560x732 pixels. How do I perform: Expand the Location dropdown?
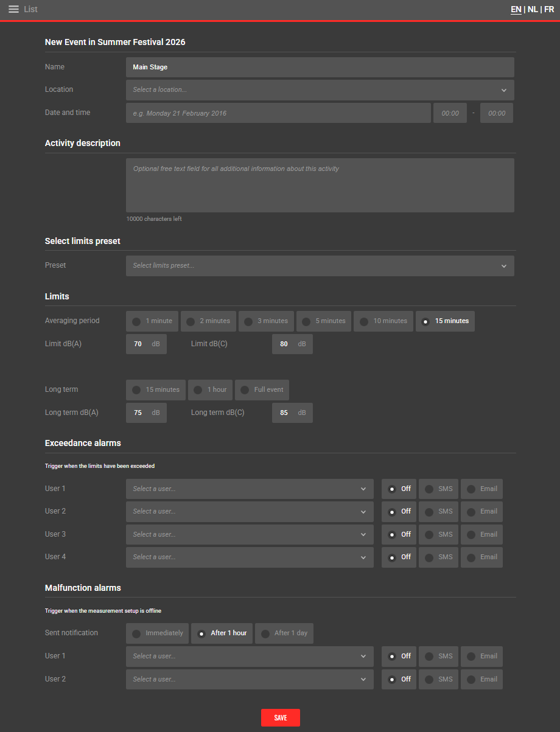pyautogui.click(x=320, y=90)
